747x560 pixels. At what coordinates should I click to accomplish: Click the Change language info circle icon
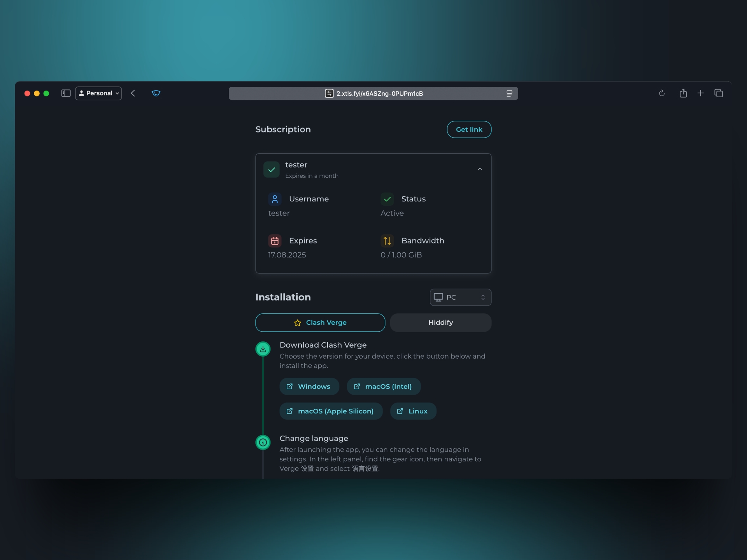point(263,443)
